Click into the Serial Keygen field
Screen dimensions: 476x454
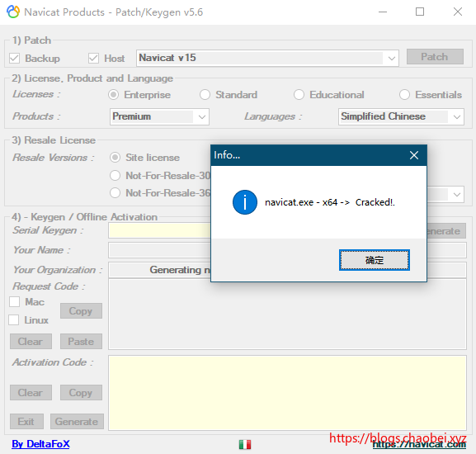tap(159, 231)
